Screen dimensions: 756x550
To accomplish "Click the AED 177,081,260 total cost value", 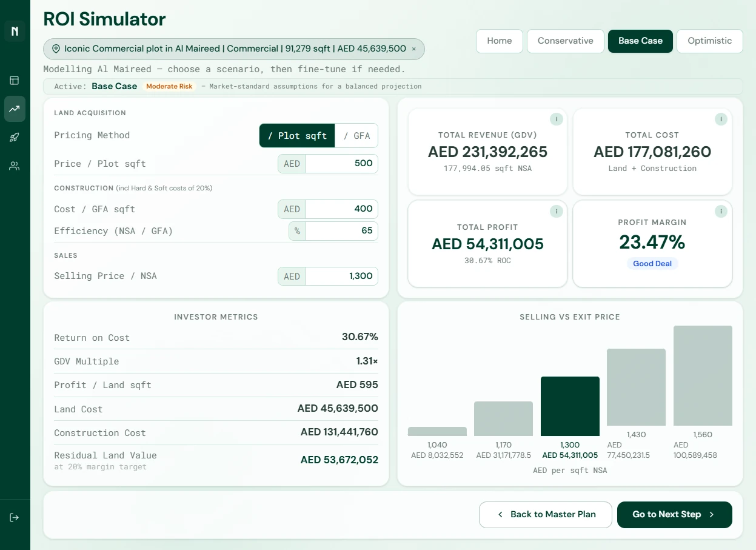I will point(652,152).
